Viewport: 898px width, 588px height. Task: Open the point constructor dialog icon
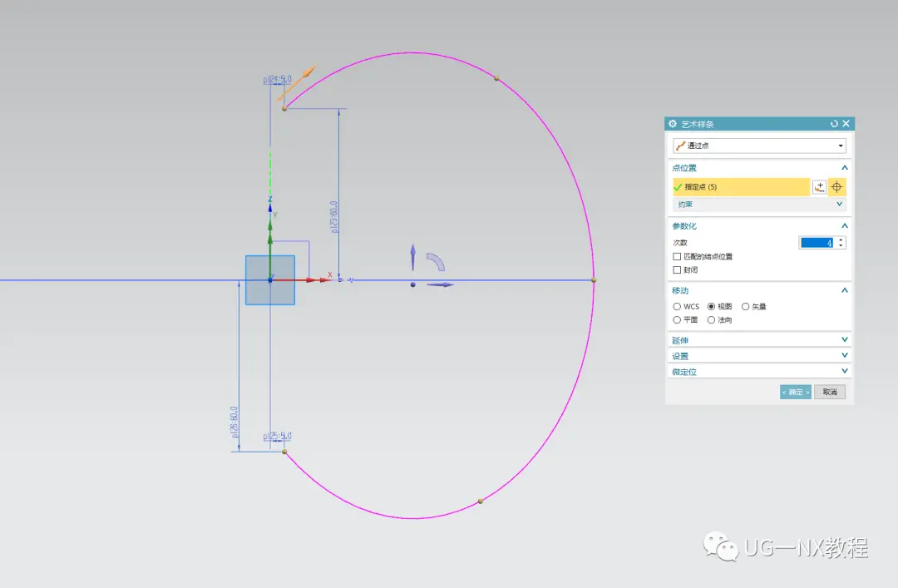tap(820, 187)
